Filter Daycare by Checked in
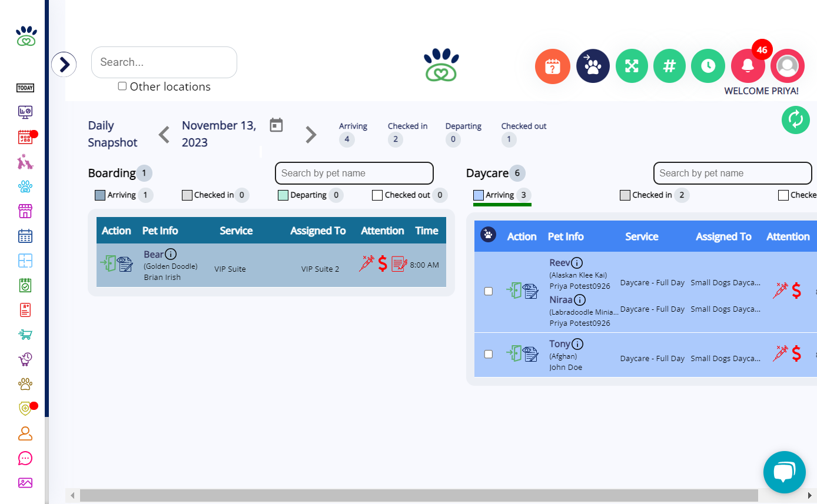The width and height of the screenshot is (817, 504). [655, 195]
